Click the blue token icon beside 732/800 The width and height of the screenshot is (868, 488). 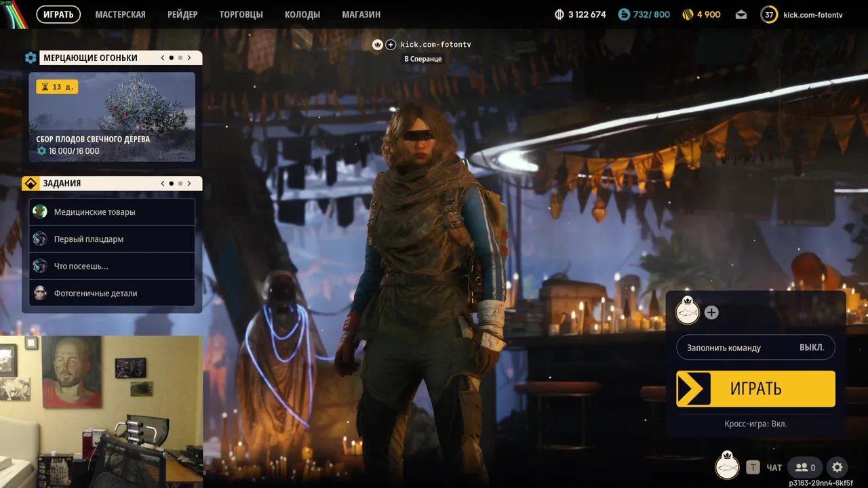(x=624, y=14)
